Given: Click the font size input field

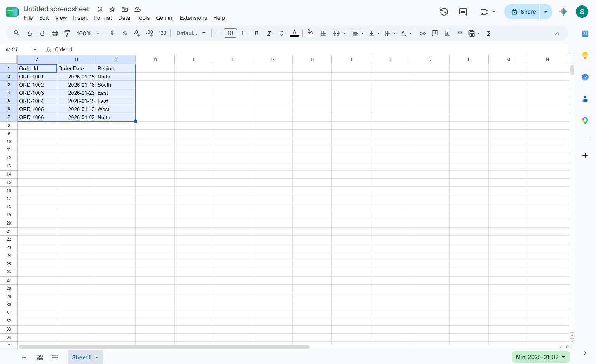Looking at the screenshot, I should coord(230,33).
